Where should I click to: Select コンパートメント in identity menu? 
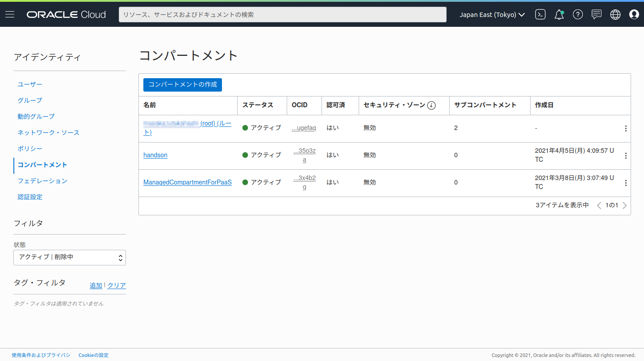tap(42, 164)
